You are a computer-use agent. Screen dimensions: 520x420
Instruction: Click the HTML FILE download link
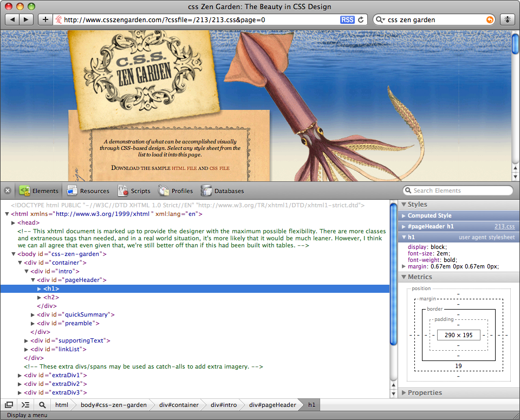pyautogui.click(x=184, y=168)
